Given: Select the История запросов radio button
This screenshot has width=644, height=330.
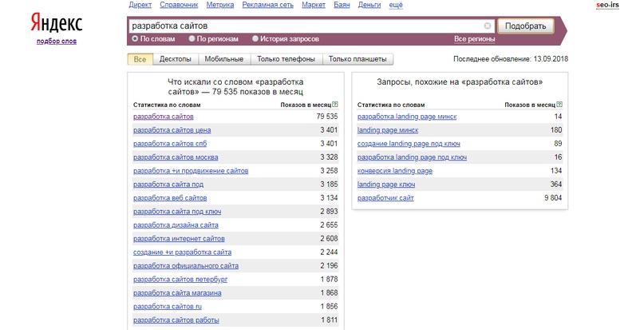Looking at the screenshot, I should point(255,38).
